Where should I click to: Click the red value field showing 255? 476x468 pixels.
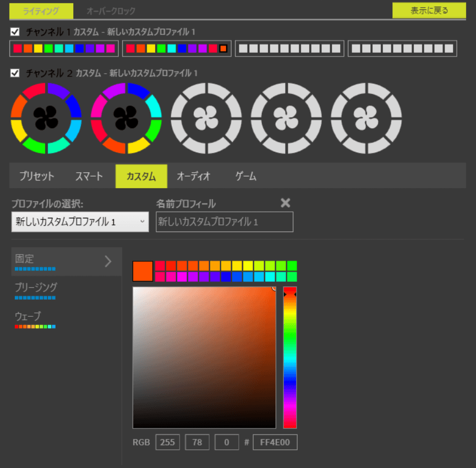click(168, 442)
